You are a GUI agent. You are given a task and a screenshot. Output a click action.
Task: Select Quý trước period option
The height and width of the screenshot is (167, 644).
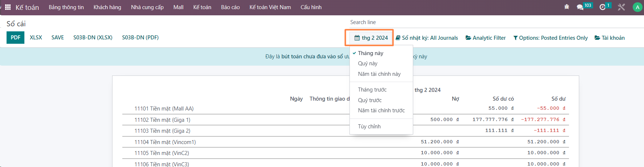click(381, 100)
